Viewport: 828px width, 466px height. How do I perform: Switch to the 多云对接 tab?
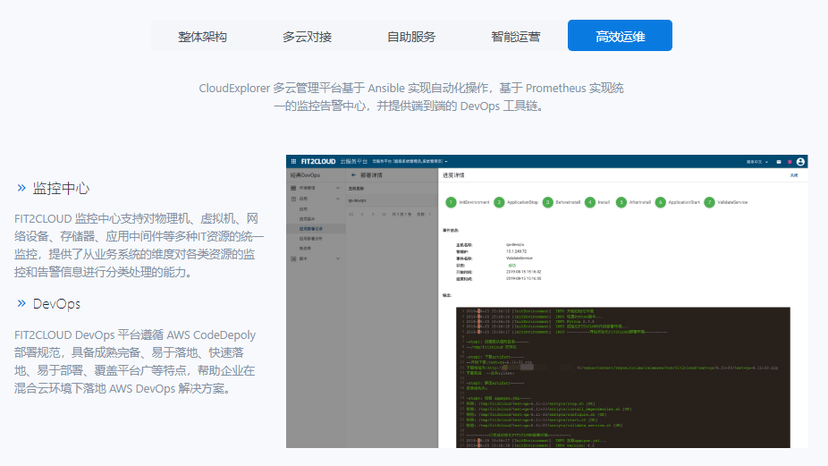(x=307, y=36)
